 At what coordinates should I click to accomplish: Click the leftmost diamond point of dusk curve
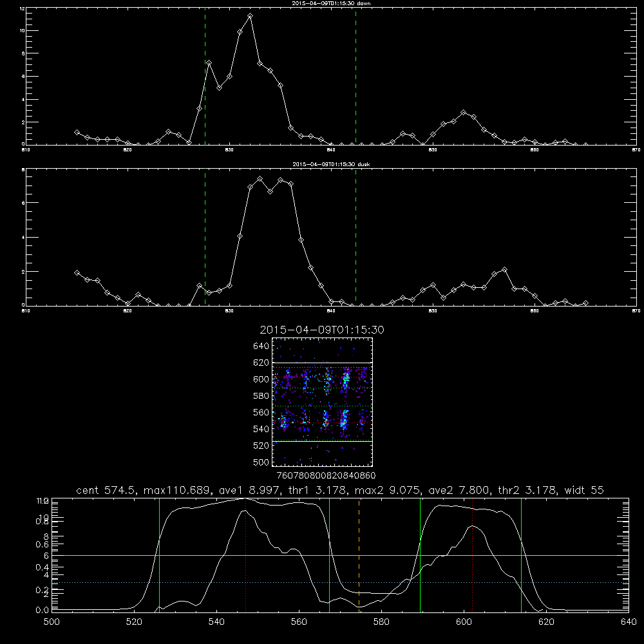tap(77, 272)
